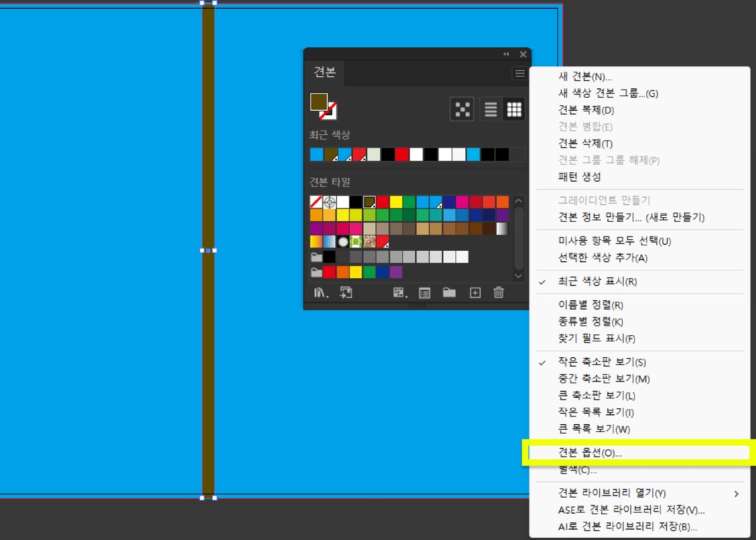Click ASE로 견본 라이브러리 저장 entry
Image resolution: width=756 pixels, height=540 pixels.
tap(631, 510)
